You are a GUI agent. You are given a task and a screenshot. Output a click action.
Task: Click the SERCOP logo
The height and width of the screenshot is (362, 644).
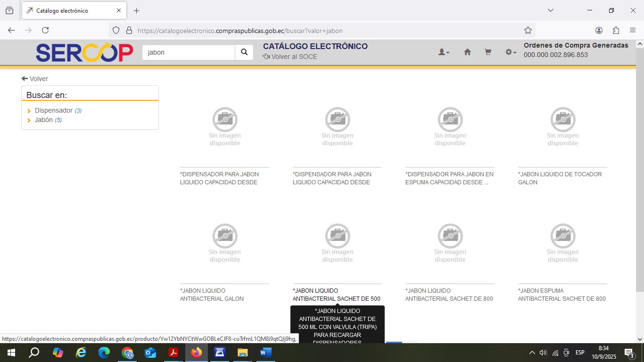pos(84,53)
